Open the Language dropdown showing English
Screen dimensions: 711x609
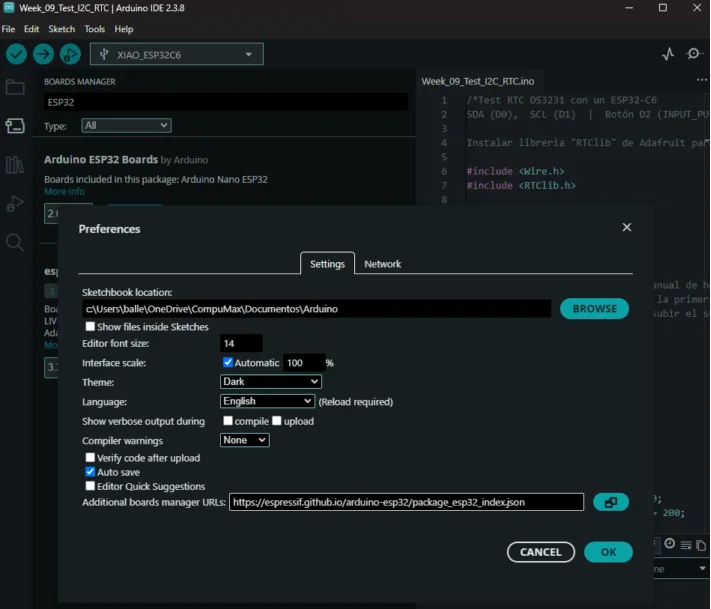(x=267, y=401)
